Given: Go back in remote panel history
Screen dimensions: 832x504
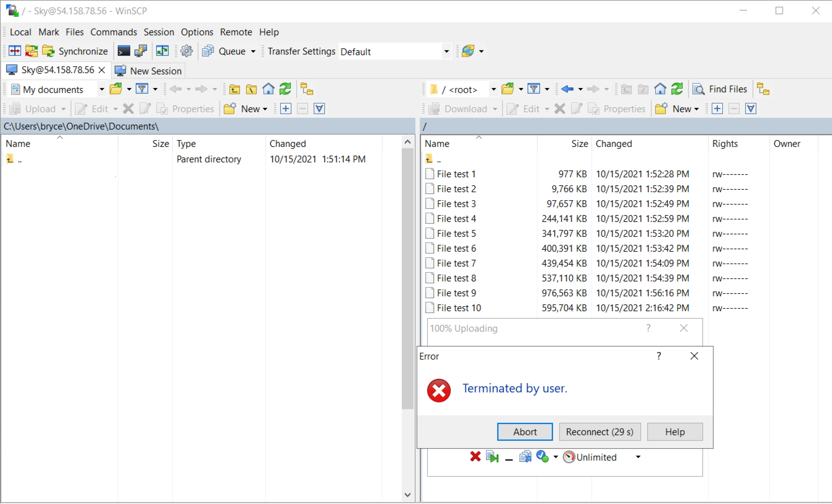Looking at the screenshot, I should pyautogui.click(x=567, y=89).
